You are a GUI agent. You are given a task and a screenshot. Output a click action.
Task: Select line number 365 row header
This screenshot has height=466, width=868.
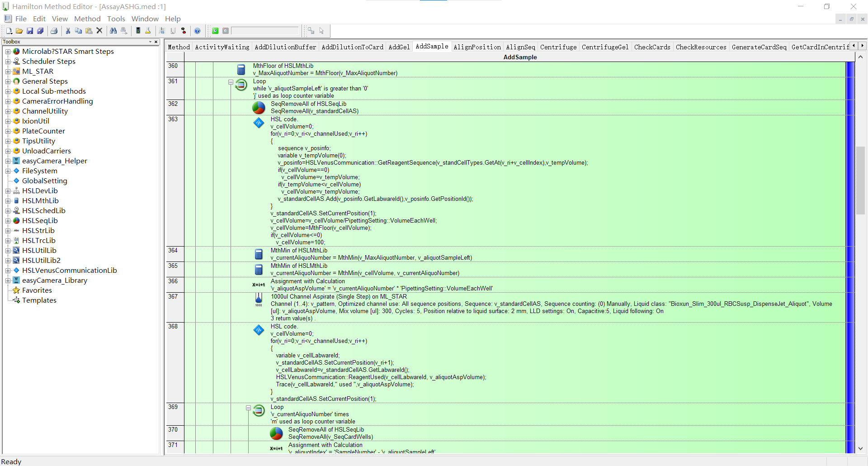tap(175, 269)
